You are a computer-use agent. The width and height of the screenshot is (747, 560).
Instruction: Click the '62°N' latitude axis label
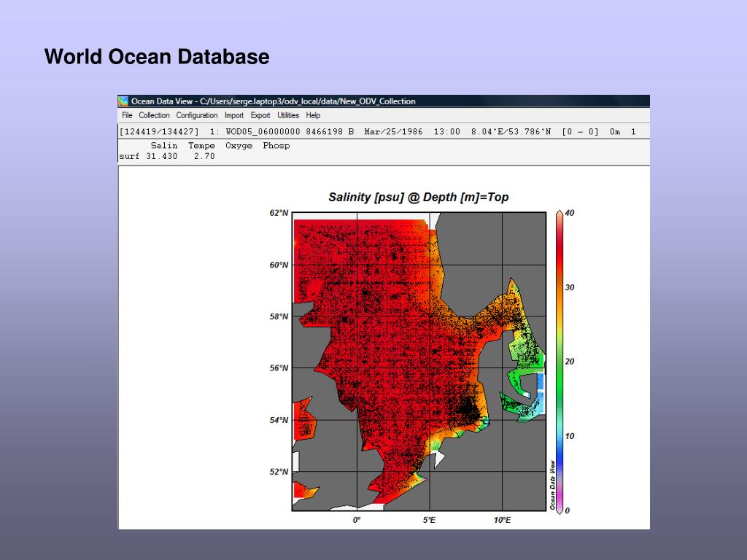pyautogui.click(x=279, y=213)
